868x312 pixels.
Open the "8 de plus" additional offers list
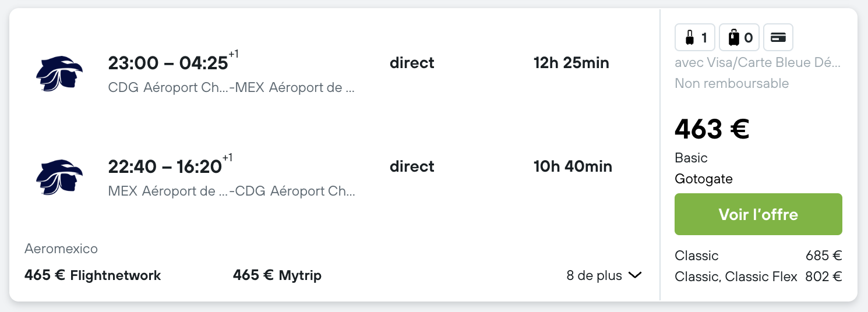point(604,275)
